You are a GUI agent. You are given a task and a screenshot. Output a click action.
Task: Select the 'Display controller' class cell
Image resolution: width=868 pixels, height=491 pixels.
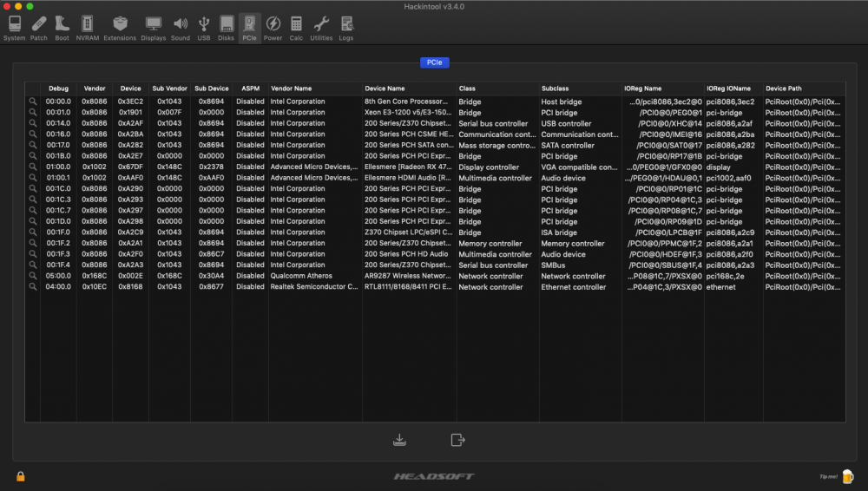coord(489,167)
